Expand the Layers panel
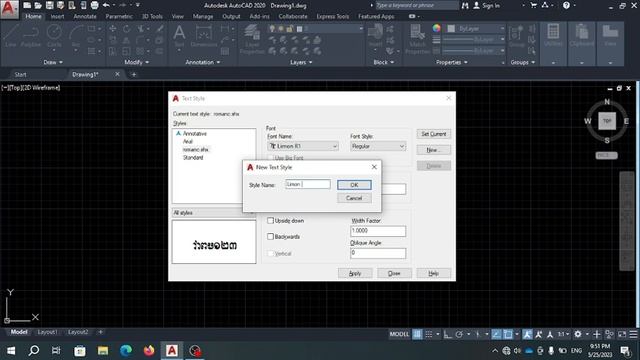640x360 pixels. point(301,62)
